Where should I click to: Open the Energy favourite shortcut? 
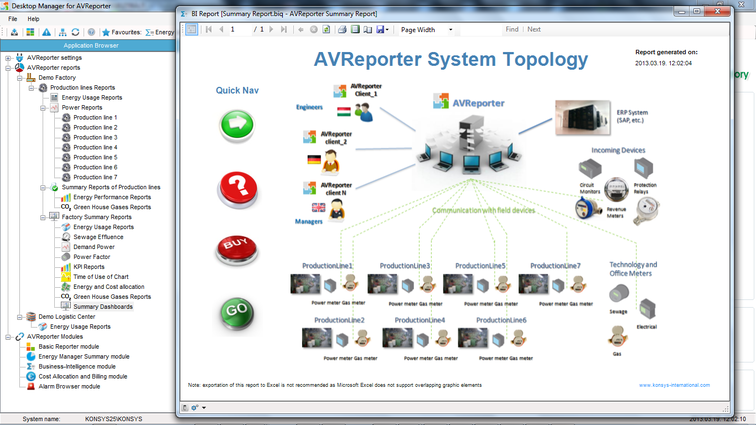pyautogui.click(x=160, y=32)
